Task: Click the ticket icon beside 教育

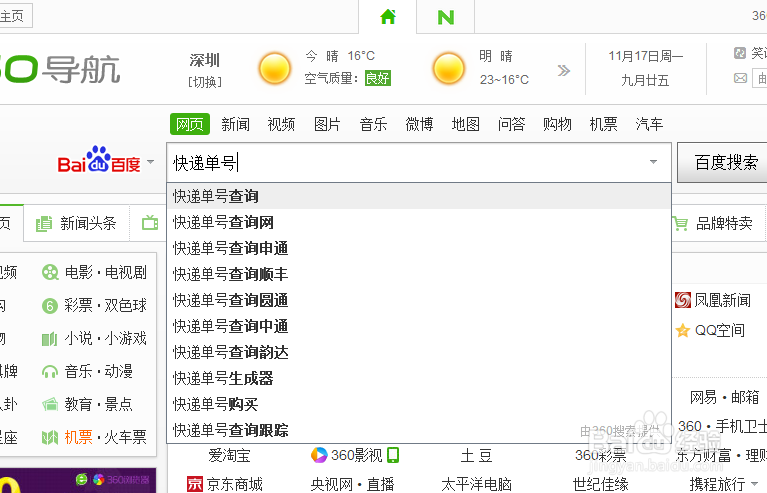Action: [50, 404]
